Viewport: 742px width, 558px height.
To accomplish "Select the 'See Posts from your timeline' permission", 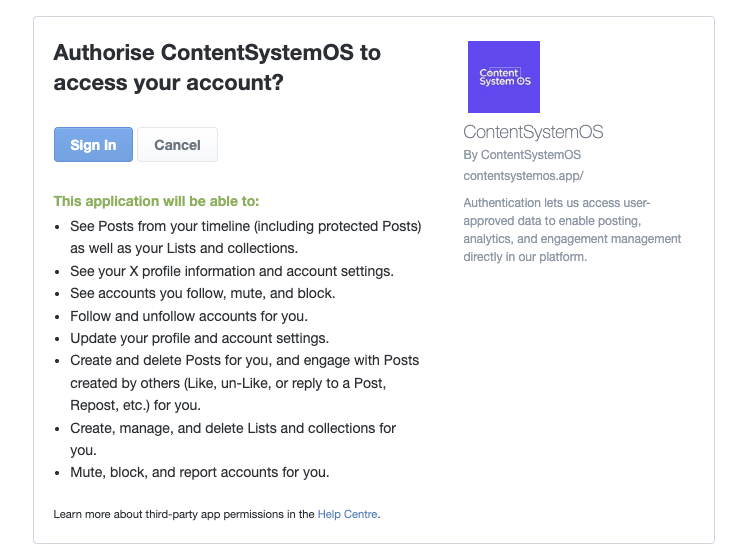I will tap(245, 225).
